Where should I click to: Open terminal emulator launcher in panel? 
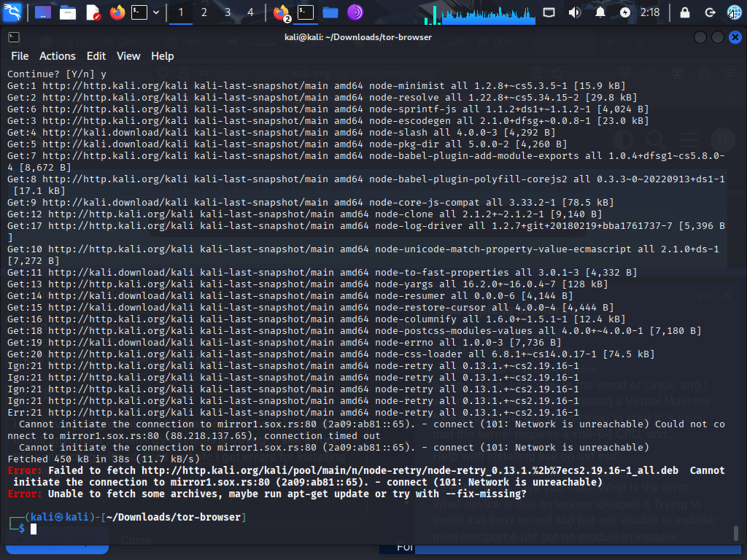(x=139, y=12)
